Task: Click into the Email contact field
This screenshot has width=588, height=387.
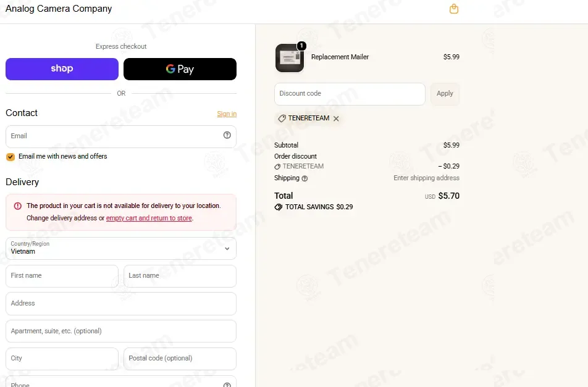Action: pos(121,136)
